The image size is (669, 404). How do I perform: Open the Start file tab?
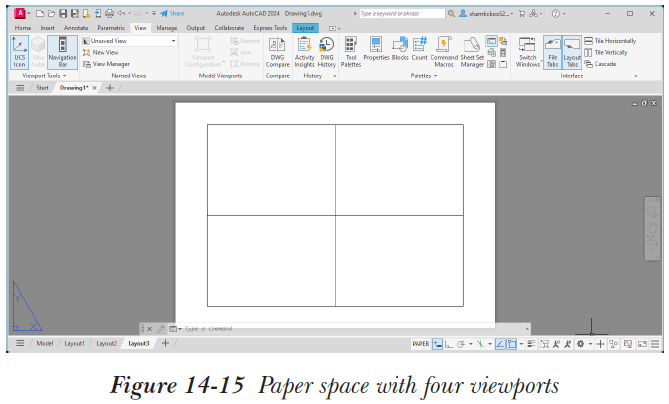[x=42, y=88]
